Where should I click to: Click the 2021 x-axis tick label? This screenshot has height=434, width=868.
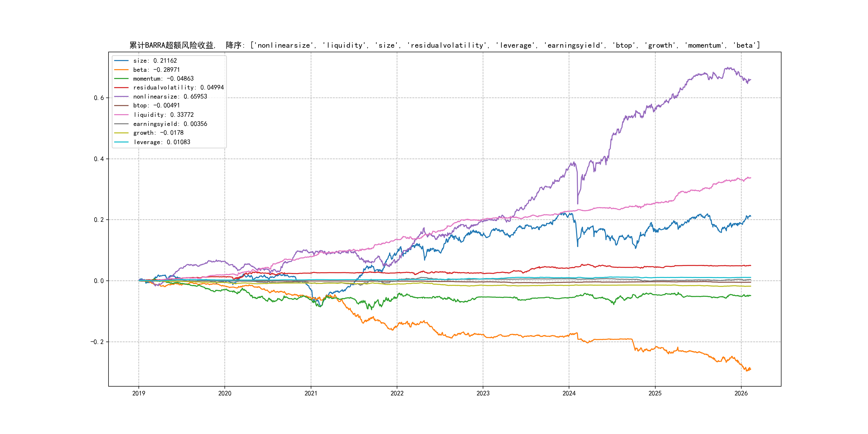311,393
